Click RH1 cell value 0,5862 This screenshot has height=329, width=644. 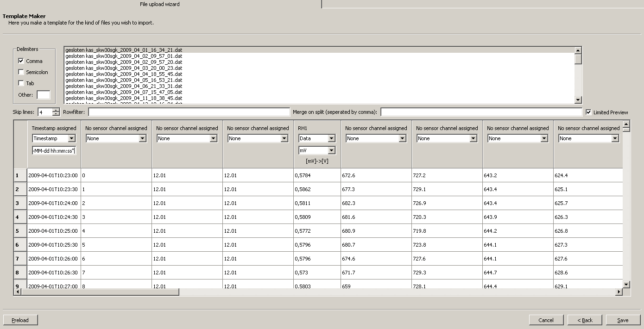click(x=317, y=189)
